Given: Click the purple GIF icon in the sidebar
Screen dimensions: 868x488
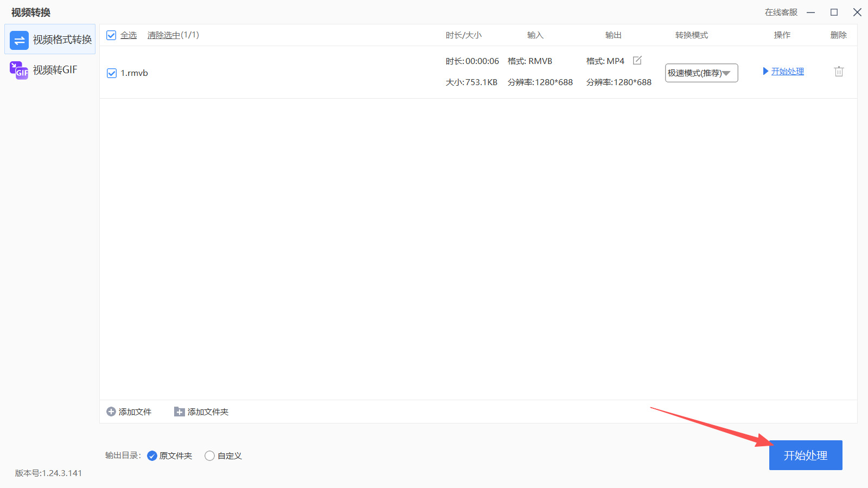Looking at the screenshot, I should 18,70.
